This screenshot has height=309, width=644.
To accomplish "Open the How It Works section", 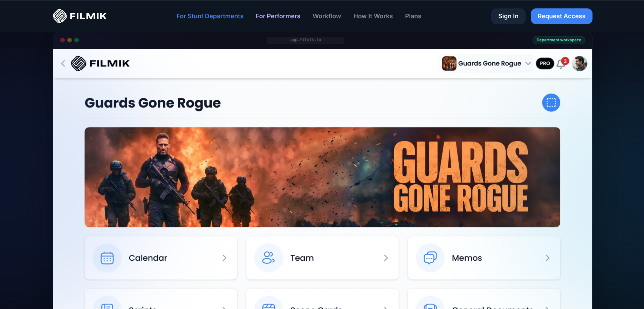I will pyautogui.click(x=373, y=16).
